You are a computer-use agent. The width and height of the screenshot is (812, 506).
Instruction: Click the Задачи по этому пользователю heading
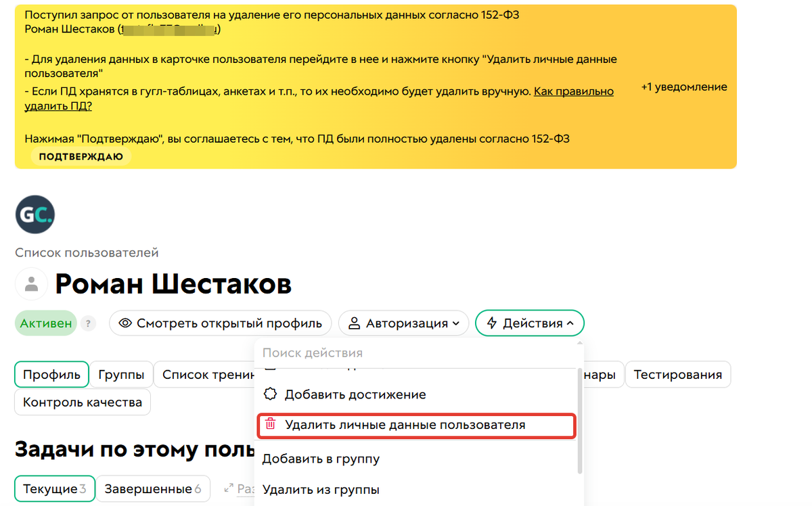[x=135, y=449]
